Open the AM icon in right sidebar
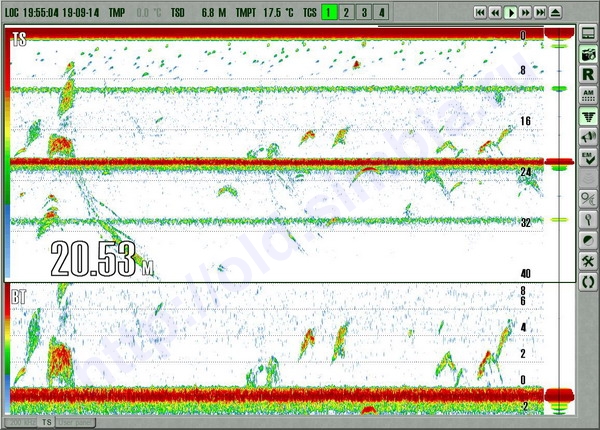The image size is (600, 430). [x=589, y=96]
